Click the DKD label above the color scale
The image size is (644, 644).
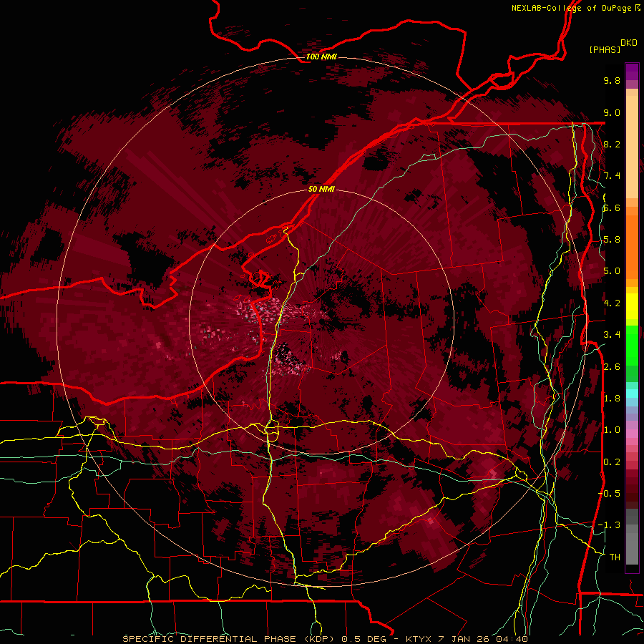coord(629,43)
